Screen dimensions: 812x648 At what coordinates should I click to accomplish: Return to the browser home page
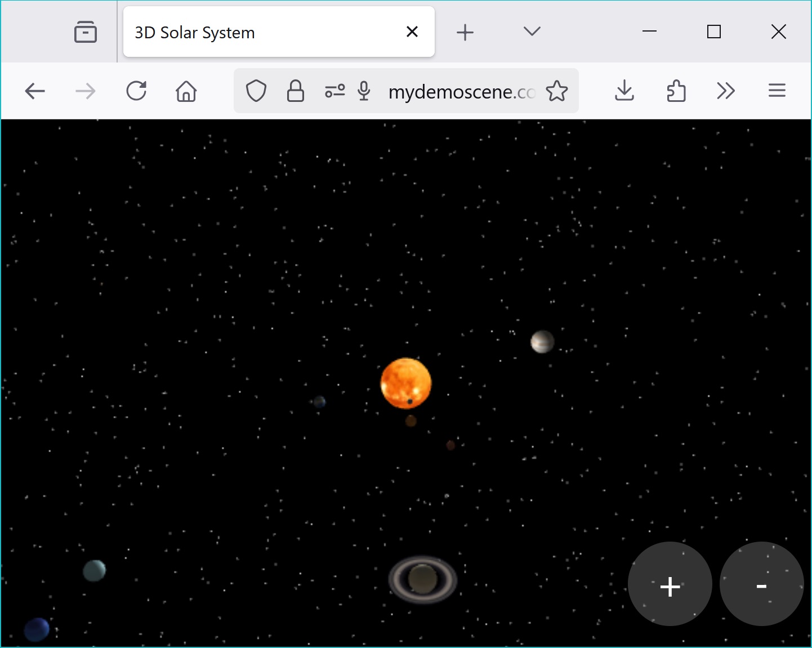(186, 91)
